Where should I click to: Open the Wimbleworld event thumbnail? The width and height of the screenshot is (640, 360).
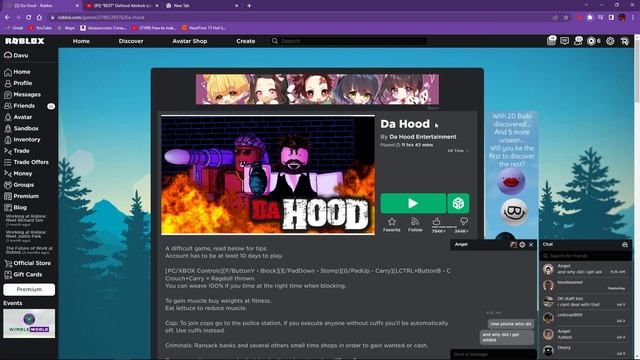pyautogui.click(x=29, y=323)
